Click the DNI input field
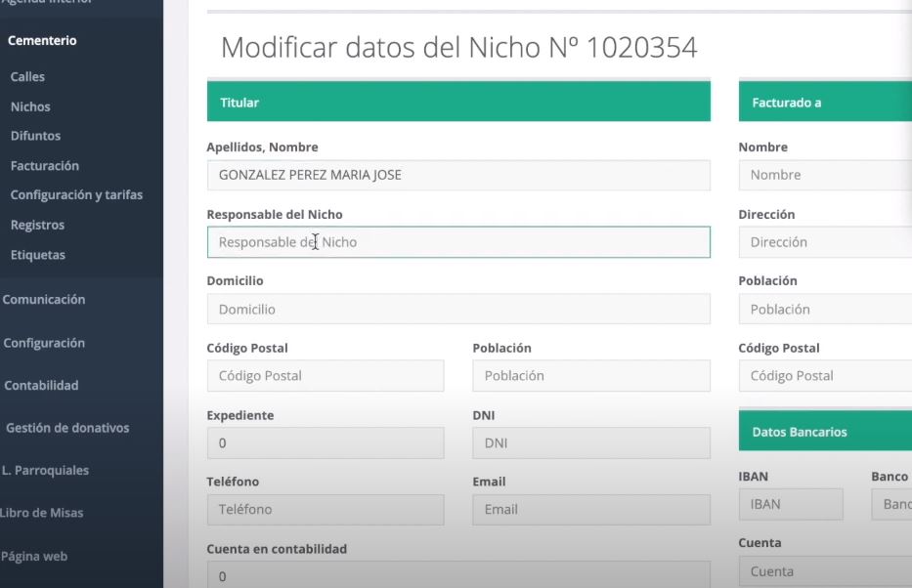Screen dimensions: 912x588 591,443
